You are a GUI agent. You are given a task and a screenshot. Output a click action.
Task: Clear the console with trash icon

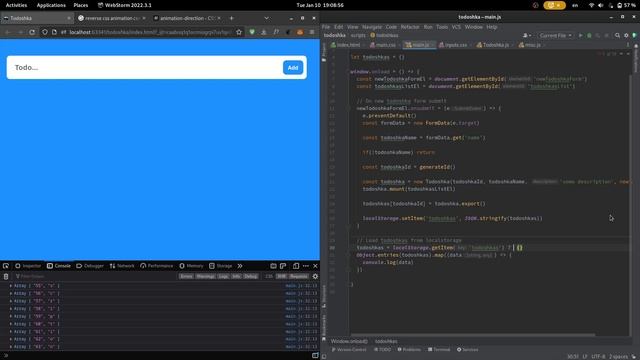6,276
